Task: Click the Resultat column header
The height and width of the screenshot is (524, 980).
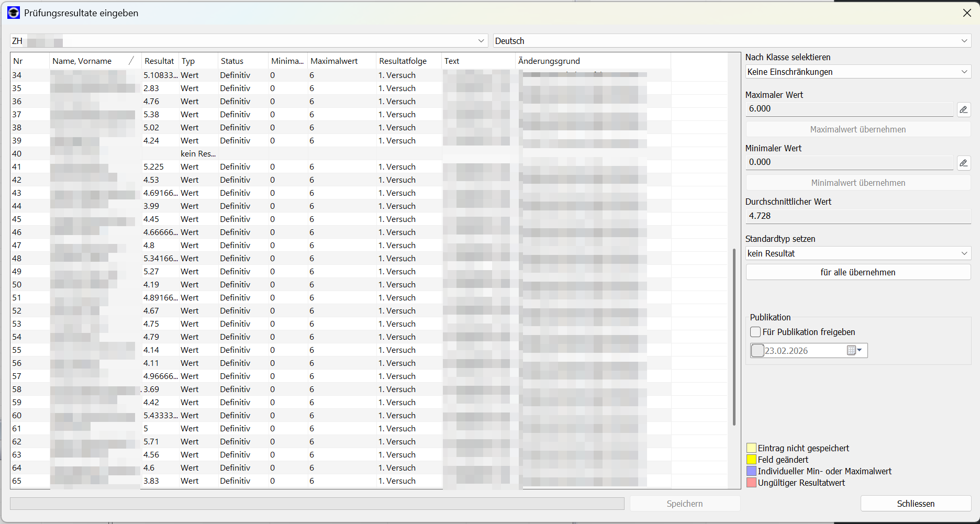Action: tap(160, 61)
